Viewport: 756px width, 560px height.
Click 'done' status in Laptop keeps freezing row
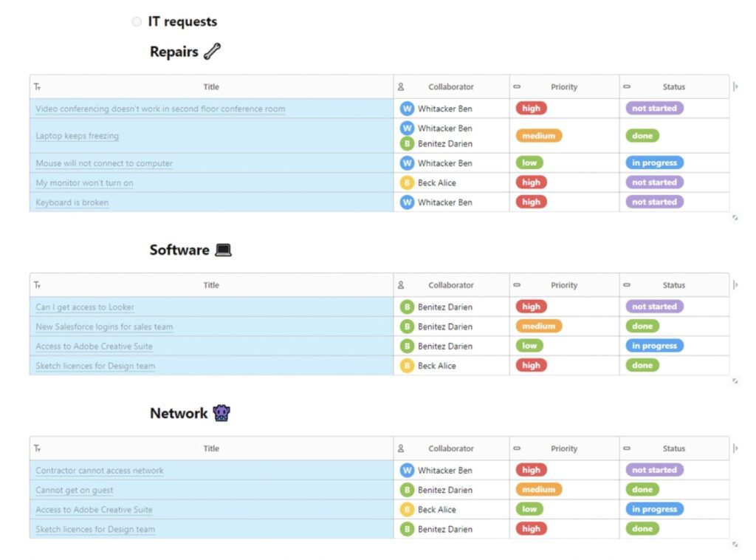tap(642, 136)
